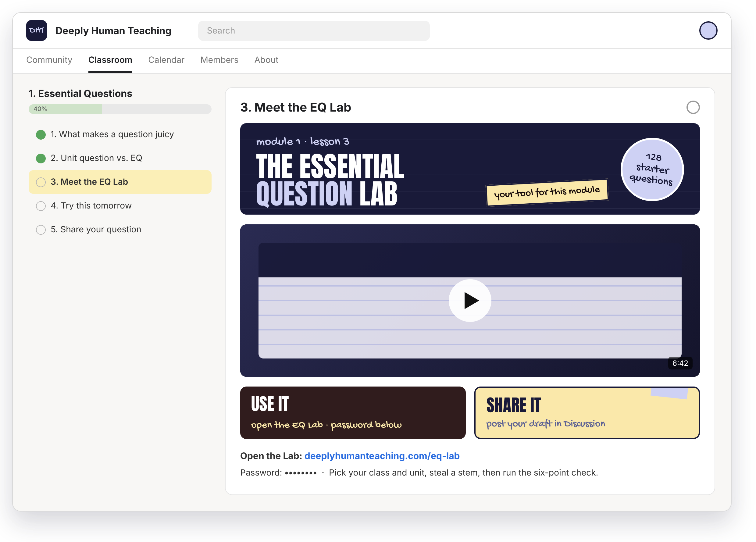Toggle completion circle for 'What makes a question juicy'
The height and width of the screenshot is (542, 756).
point(41,135)
